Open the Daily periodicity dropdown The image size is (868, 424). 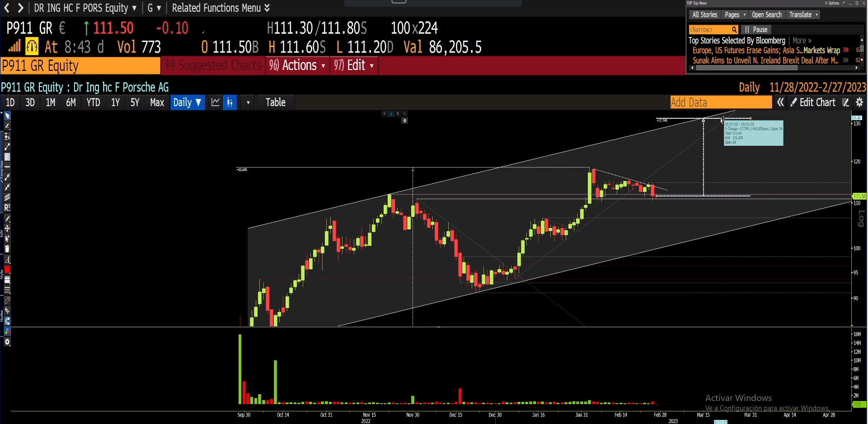pos(188,103)
